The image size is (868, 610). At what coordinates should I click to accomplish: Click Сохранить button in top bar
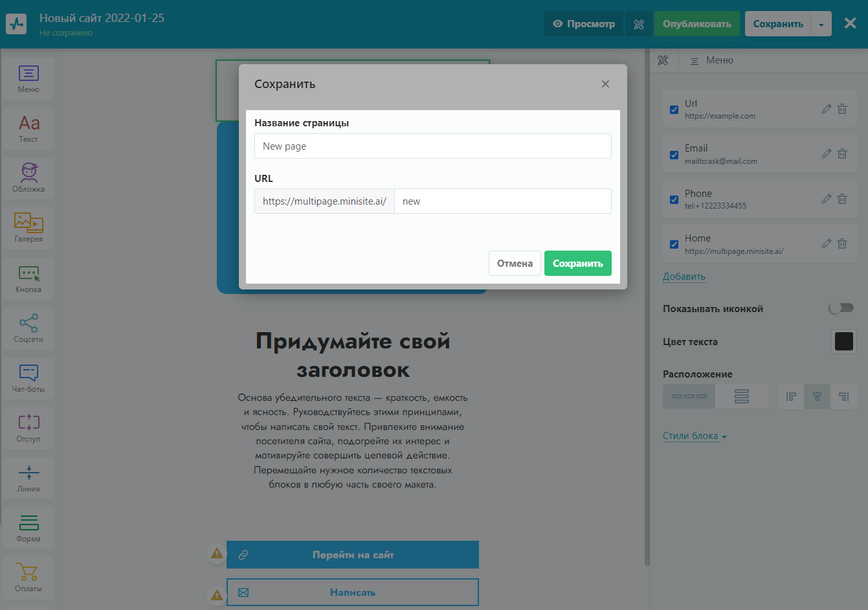tap(778, 24)
